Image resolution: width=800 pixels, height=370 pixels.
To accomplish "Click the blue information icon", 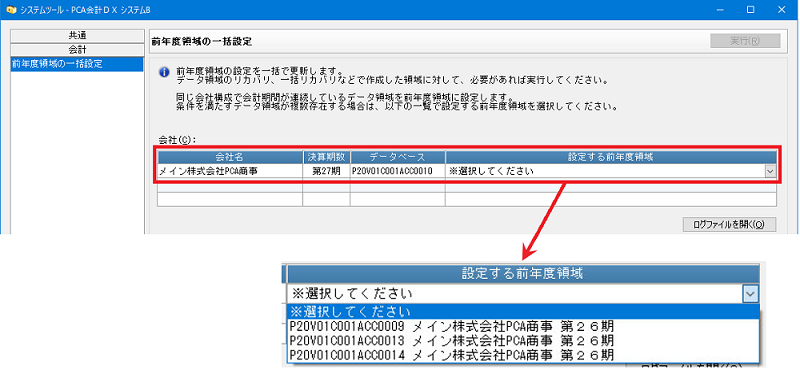I will pos(164,72).
